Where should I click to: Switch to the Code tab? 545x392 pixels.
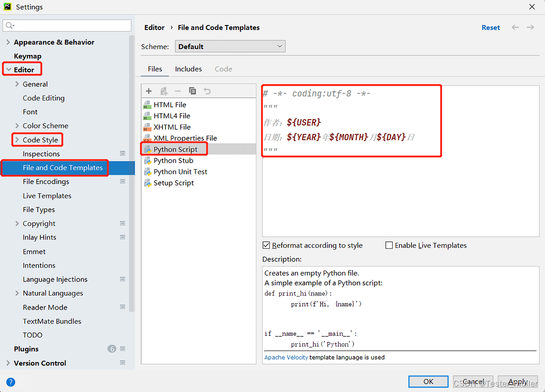coord(223,69)
